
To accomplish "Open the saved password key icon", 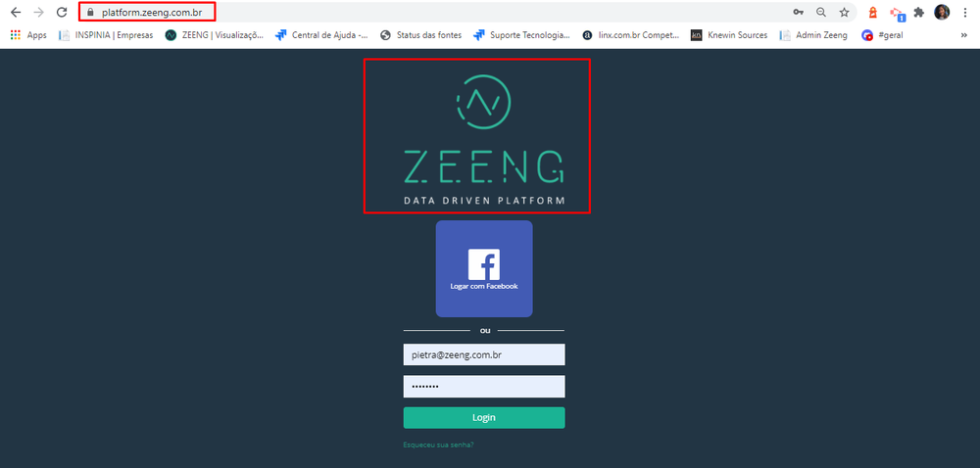I will pyautogui.click(x=798, y=12).
